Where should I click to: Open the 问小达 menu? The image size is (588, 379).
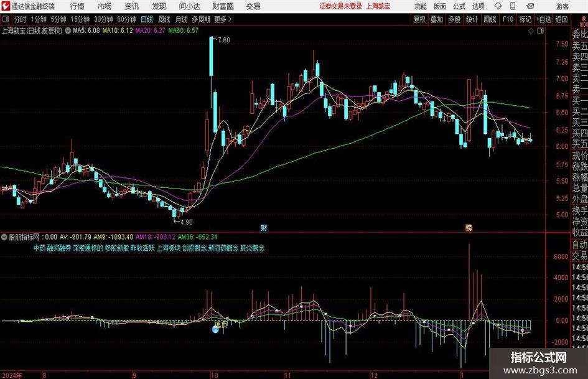(x=189, y=6)
